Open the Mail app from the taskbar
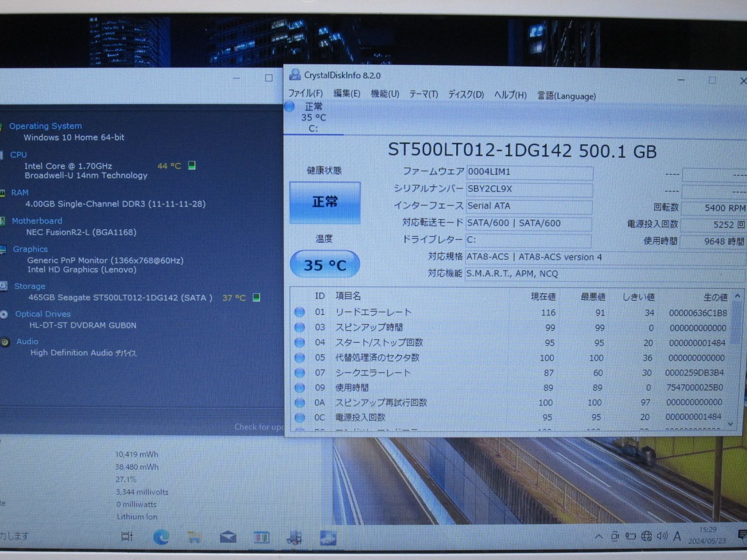 (228, 538)
